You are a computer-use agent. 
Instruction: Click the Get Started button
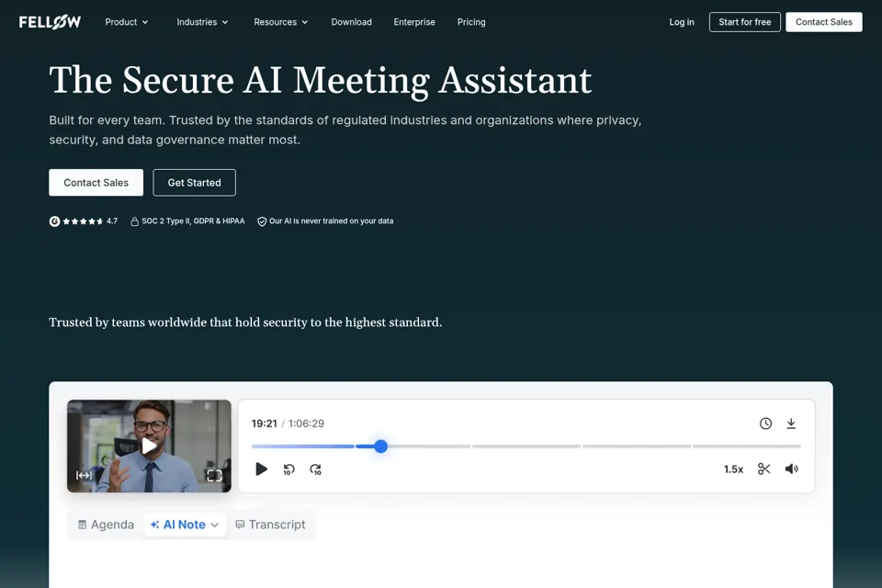[194, 182]
